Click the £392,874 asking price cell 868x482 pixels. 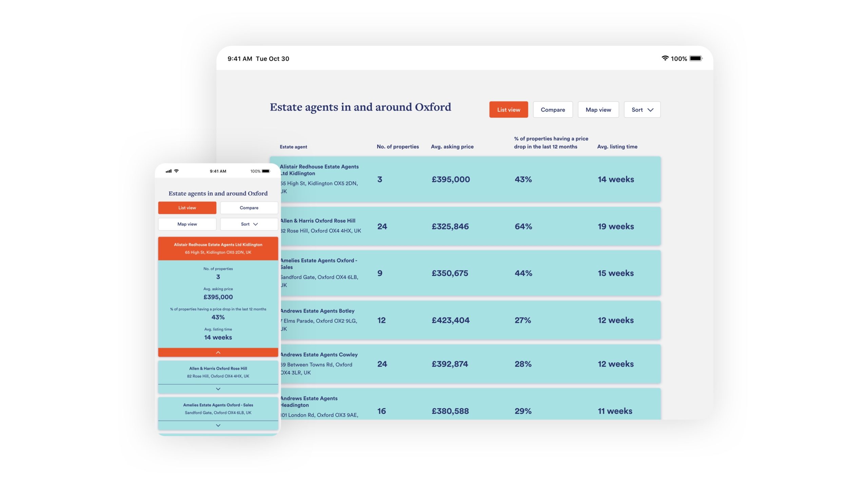coord(450,364)
